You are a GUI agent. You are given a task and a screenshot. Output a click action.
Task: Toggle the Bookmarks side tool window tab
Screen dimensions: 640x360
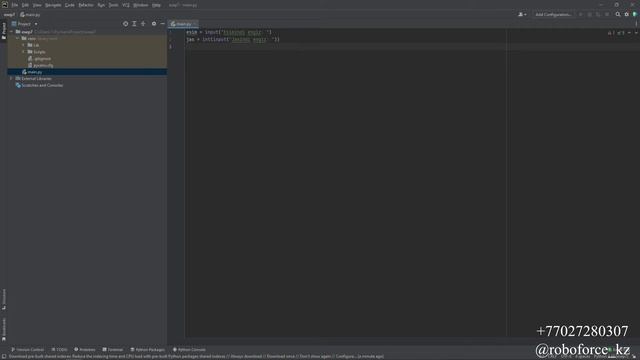pyautogui.click(x=4, y=329)
